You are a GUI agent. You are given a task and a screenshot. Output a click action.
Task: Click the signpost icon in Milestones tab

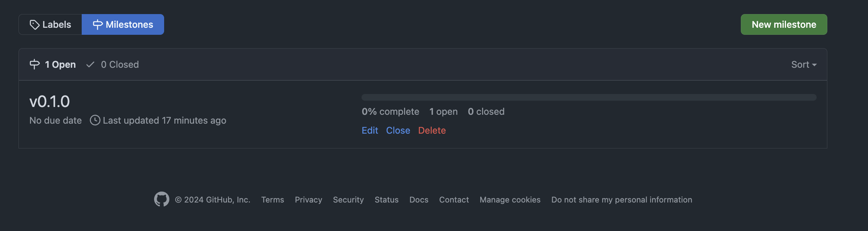[98, 25]
